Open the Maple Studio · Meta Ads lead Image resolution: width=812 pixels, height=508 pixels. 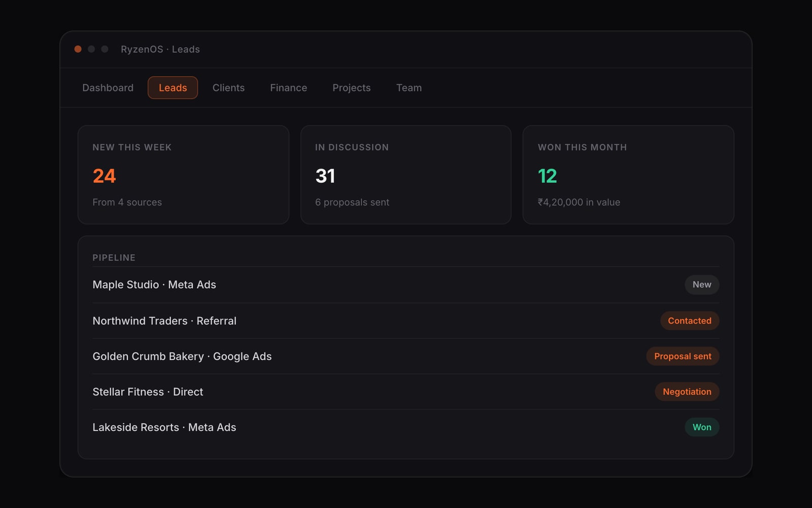(x=405, y=284)
